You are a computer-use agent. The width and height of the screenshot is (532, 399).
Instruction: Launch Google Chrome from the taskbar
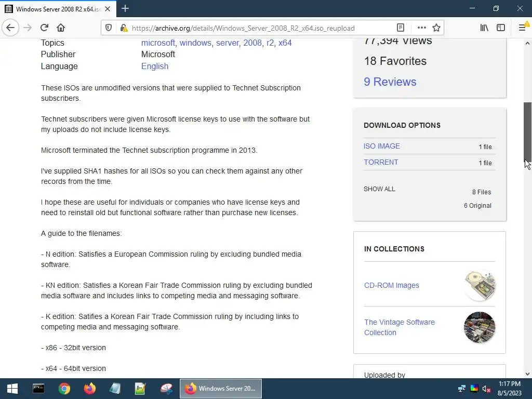[64, 389]
